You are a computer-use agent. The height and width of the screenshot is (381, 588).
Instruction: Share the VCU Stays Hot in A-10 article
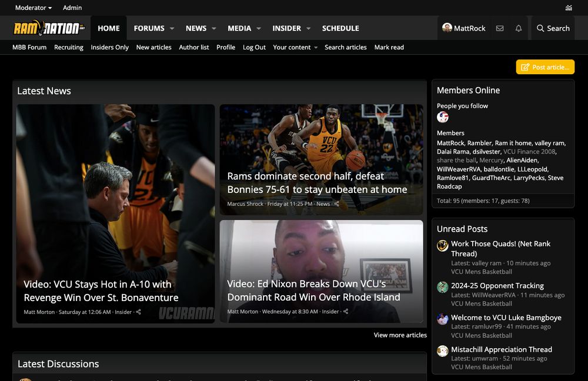pyautogui.click(x=138, y=312)
